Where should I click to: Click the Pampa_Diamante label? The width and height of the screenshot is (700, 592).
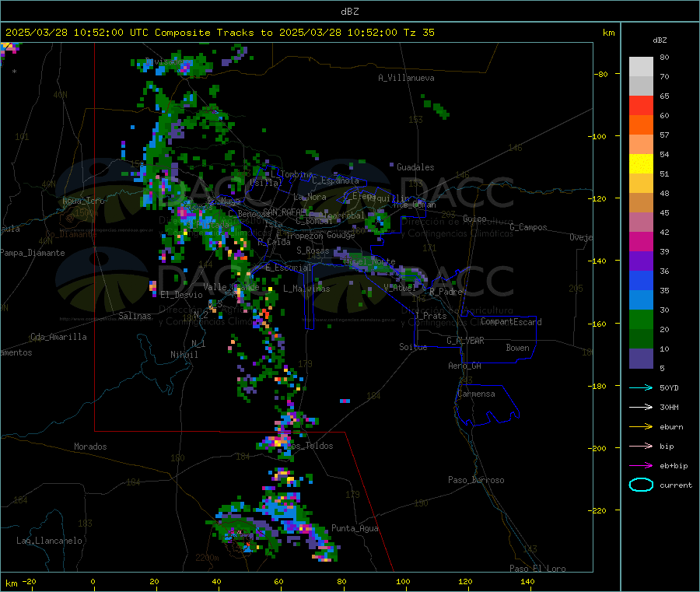point(32,253)
